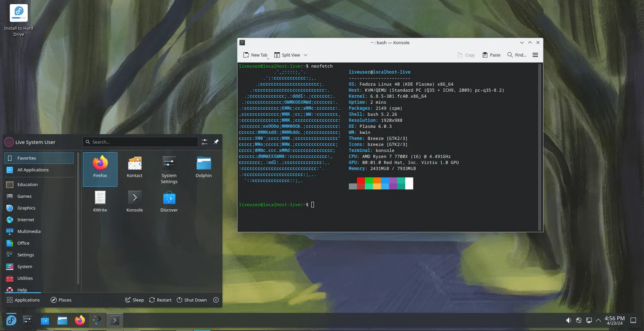Screen dimensions: 644x331
Task: Click the Live System User avatar
Action: [x=9, y=142]
